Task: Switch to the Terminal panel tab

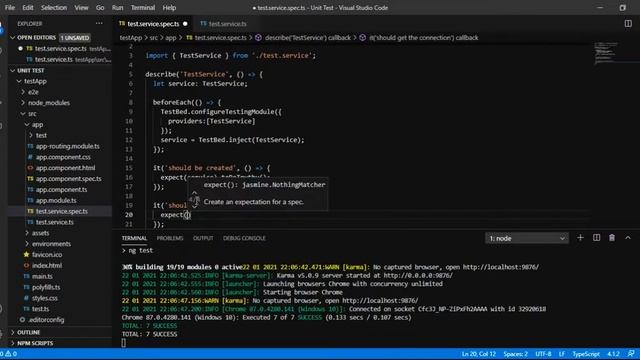Action: [x=134, y=238]
